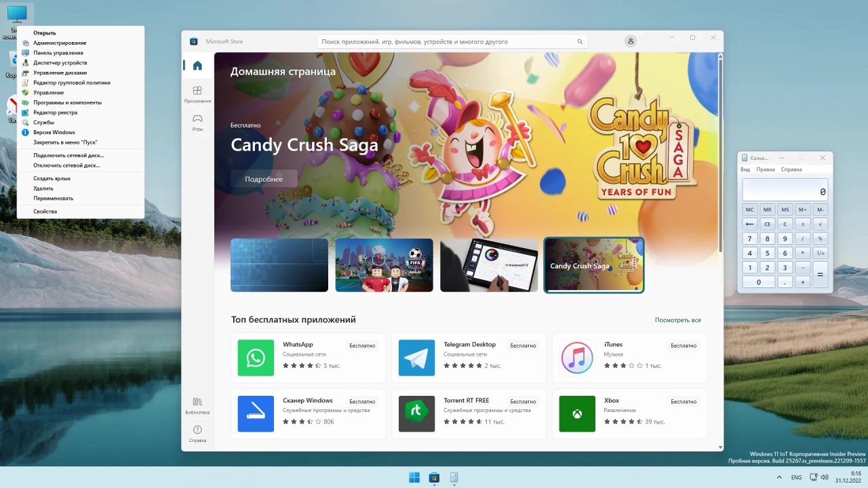This screenshot has height=488, width=868.
Task: Click the Windows Start button in taskbar
Action: click(414, 477)
